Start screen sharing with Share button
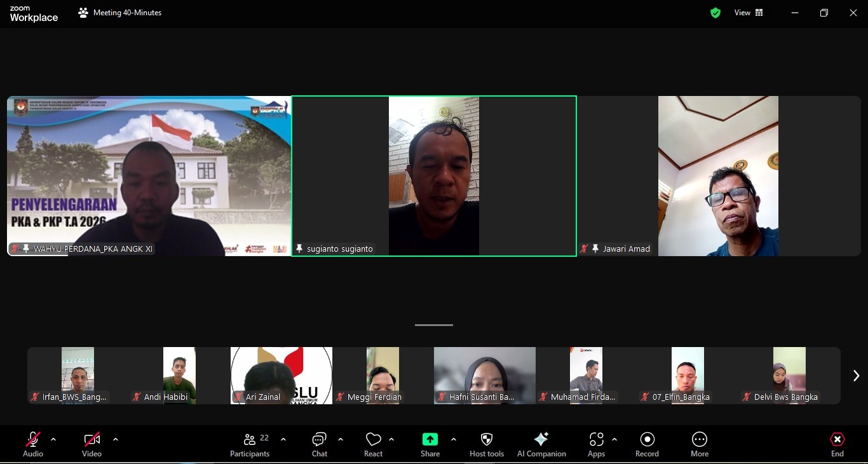This screenshot has width=868, height=464. tap(430, 444)
